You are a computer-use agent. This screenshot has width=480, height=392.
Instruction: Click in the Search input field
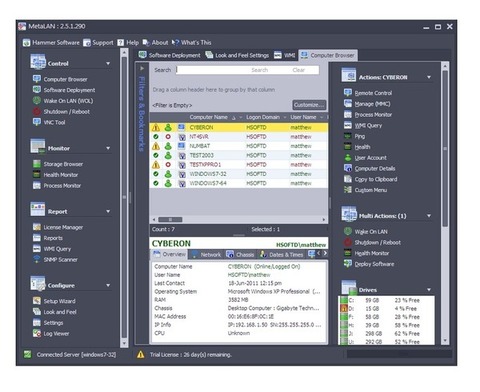(x=213, y=70)
